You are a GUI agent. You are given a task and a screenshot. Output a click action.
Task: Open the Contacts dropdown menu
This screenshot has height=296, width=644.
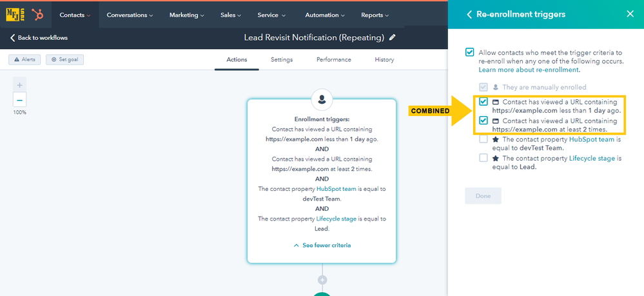(x=75, y=15)
